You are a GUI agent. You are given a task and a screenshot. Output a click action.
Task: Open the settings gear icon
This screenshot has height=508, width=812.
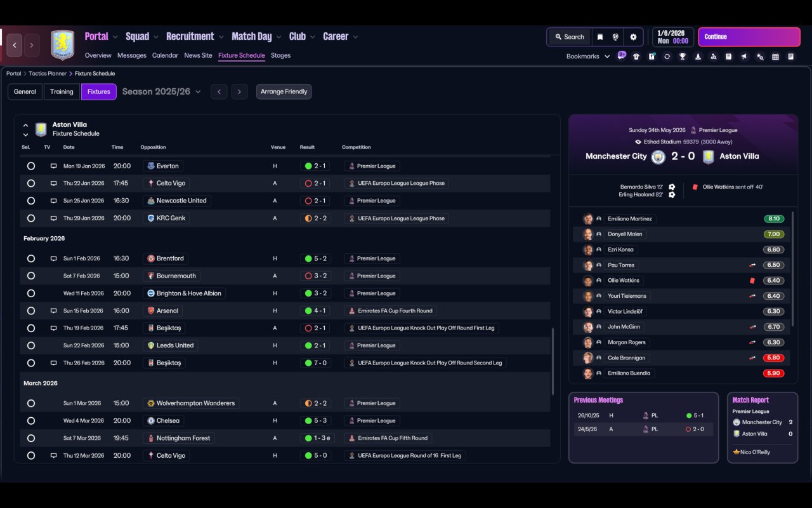click(x=633, y=37)
